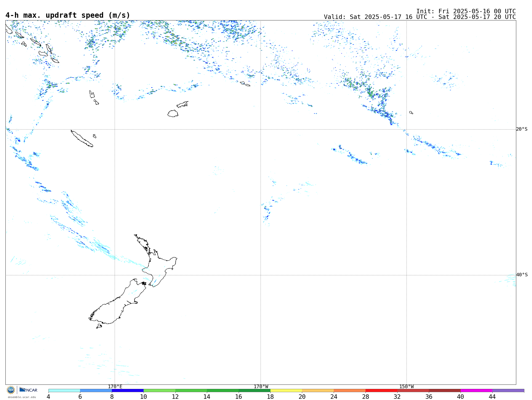532x400 pixels.
Task: Click the 170°W longitude label
Action: point(261,386)
